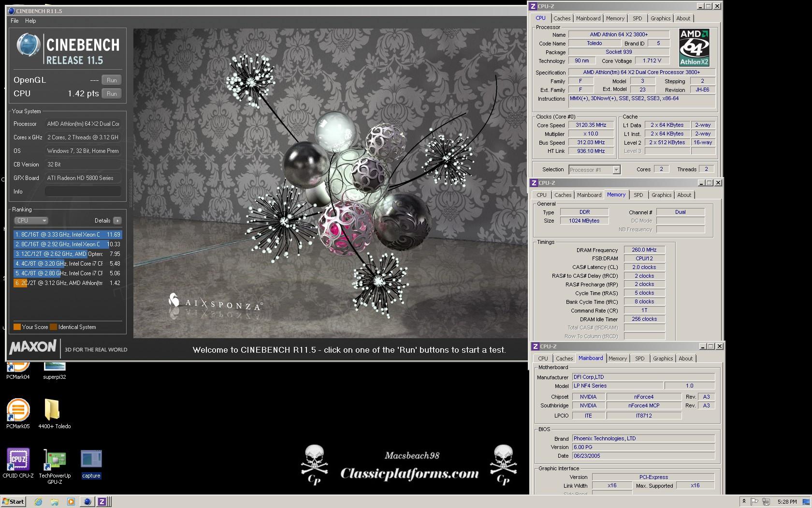The image size is (812, 508).
Task: Click the HT Link 936.10 MHz value
Action: (591, 151)
